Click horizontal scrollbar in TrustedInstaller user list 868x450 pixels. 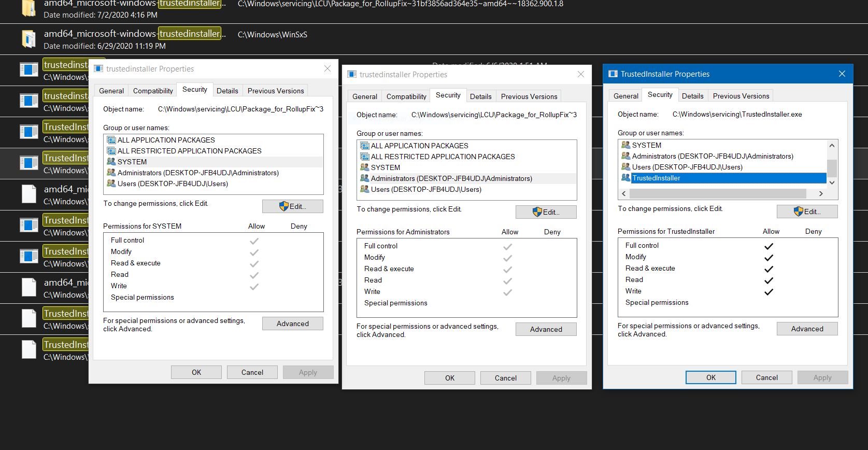pyautogui.click(x=718, y=193)
